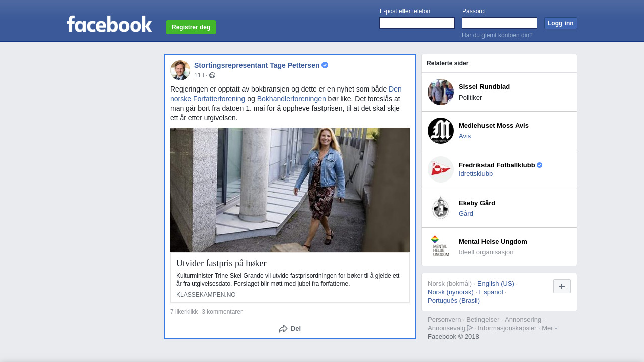Open Mediehuset Moss Avis logo
The height and width of the screenshot is (362, 644).
click(441, 131)
